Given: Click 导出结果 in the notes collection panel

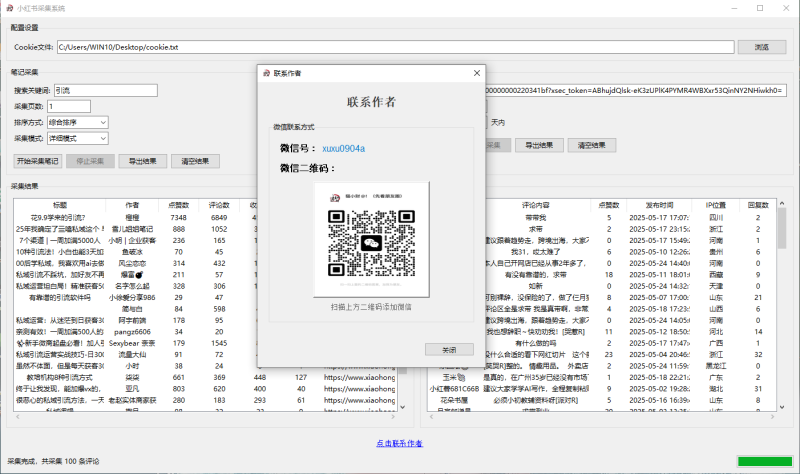Looking at the screenshot, I should coord(143,161).
